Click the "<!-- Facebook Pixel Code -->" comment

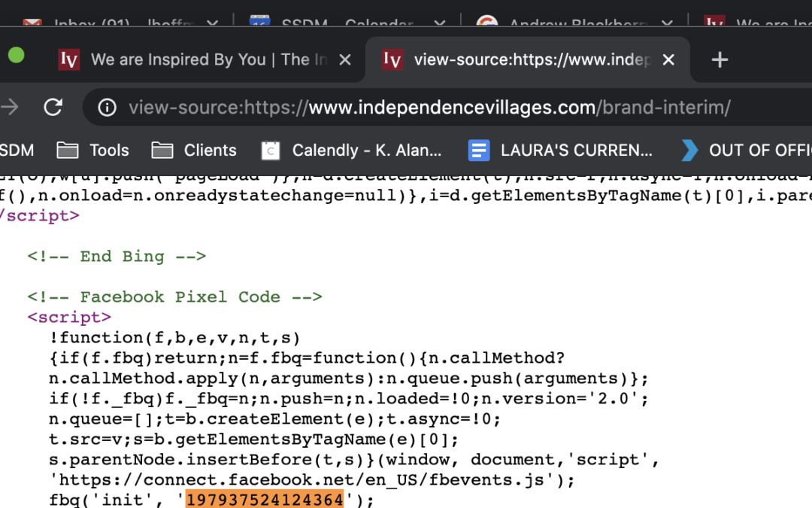coord(174,297)
